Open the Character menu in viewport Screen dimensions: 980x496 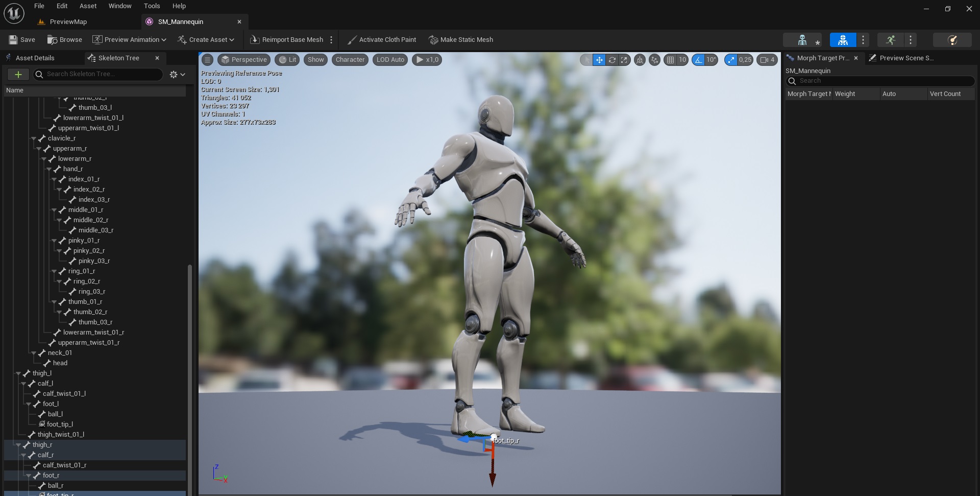pyautogui.click(x=350, y=60)
